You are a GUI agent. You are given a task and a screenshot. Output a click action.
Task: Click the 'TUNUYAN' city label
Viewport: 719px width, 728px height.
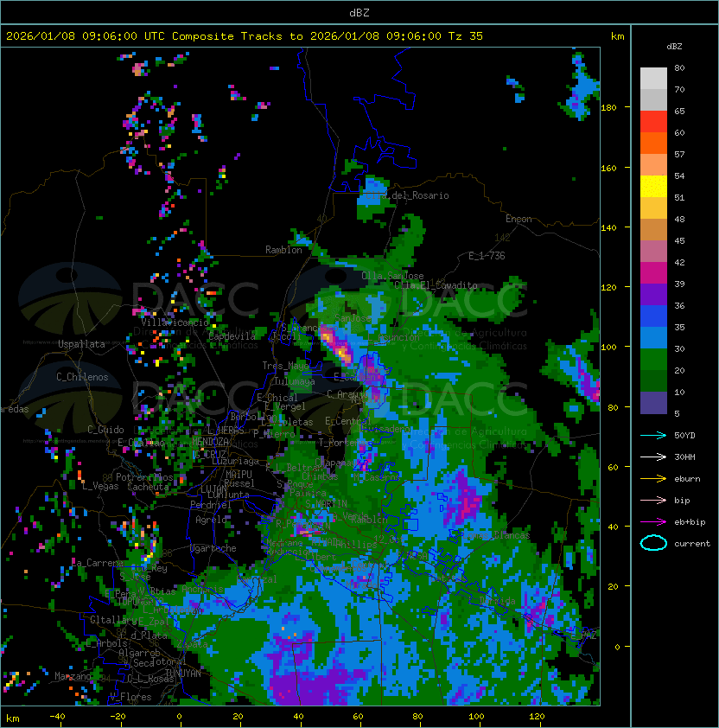click(x=183, y=674)
